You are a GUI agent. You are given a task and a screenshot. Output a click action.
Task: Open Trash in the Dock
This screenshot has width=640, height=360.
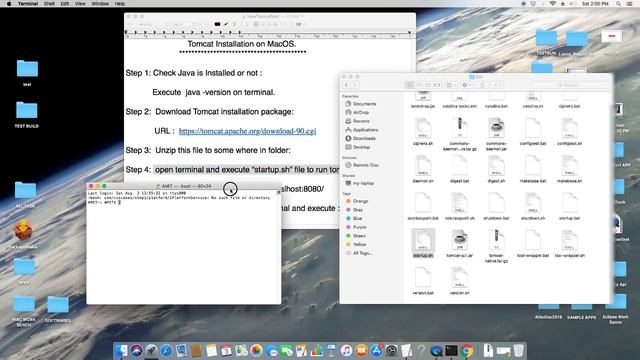(518, 351)
